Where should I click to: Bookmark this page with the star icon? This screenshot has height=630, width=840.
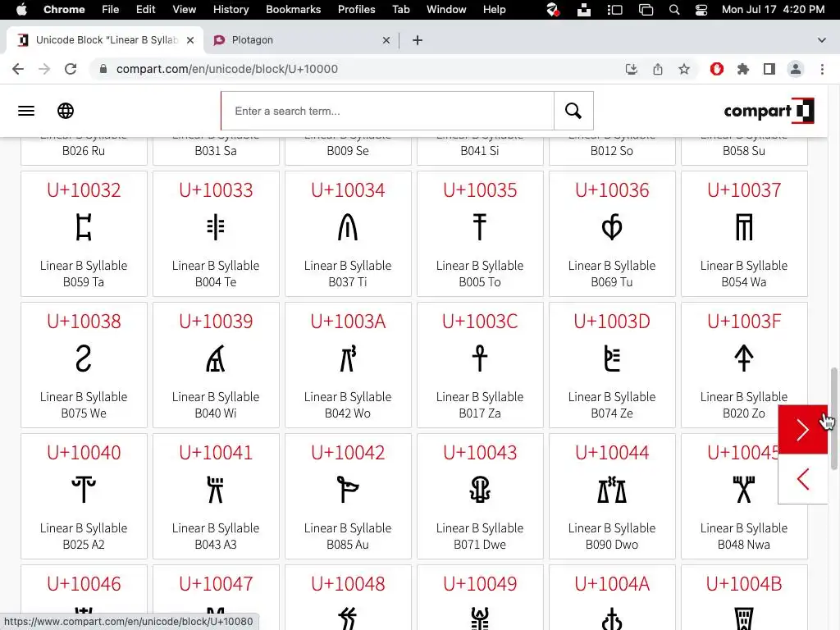tap(684, 69)
